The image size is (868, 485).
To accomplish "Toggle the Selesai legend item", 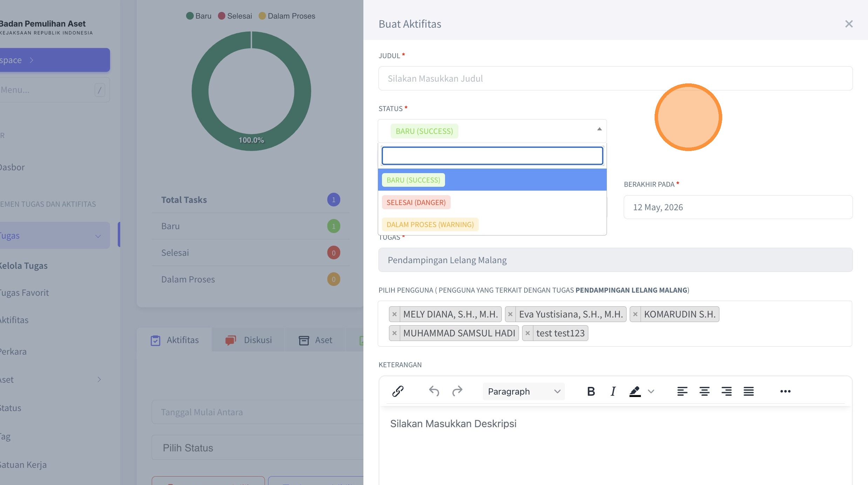I will click(235, 16).
